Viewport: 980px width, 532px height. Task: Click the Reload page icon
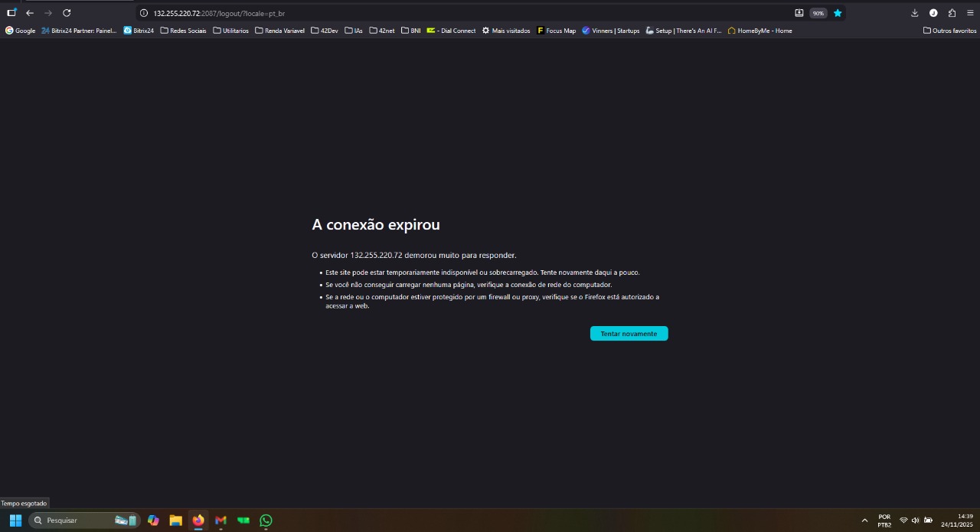click(67, 13)
